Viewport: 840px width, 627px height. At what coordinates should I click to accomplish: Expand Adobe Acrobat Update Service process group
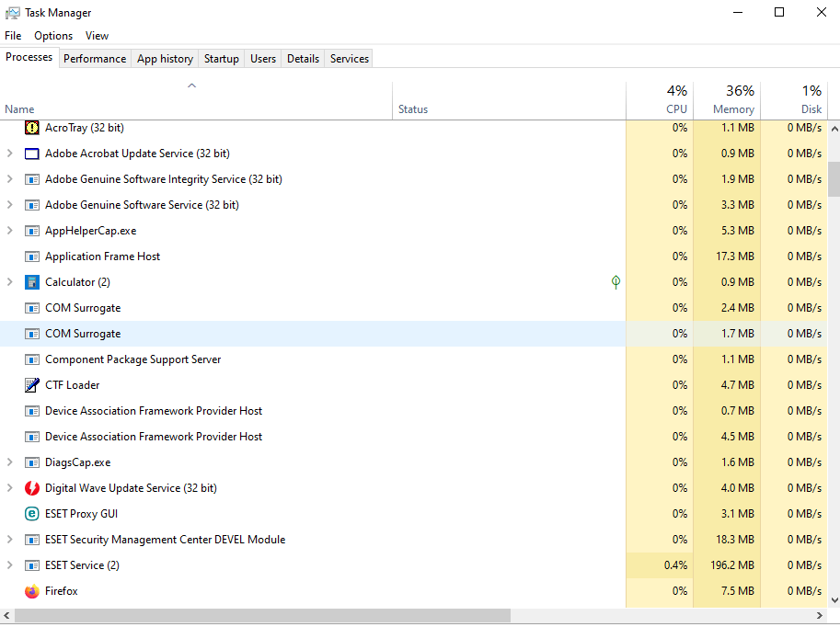point(9,154)
